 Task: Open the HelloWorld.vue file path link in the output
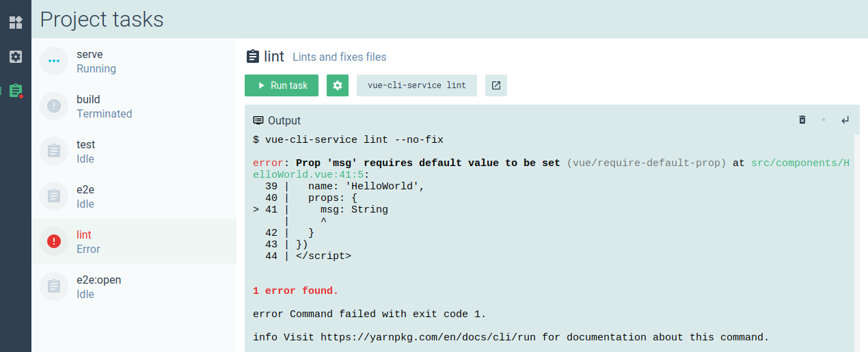click(800, 163)
